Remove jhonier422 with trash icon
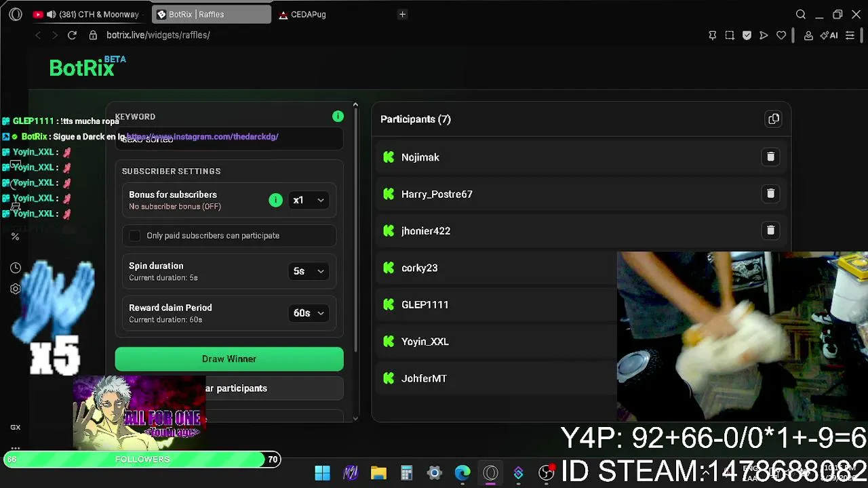 [x=770, y=230]
